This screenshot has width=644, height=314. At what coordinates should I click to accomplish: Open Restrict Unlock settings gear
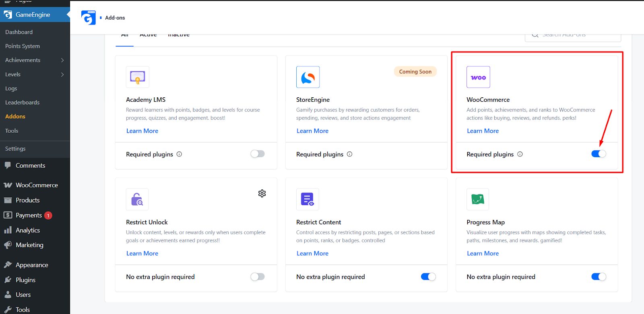click(x=262, y=193)
